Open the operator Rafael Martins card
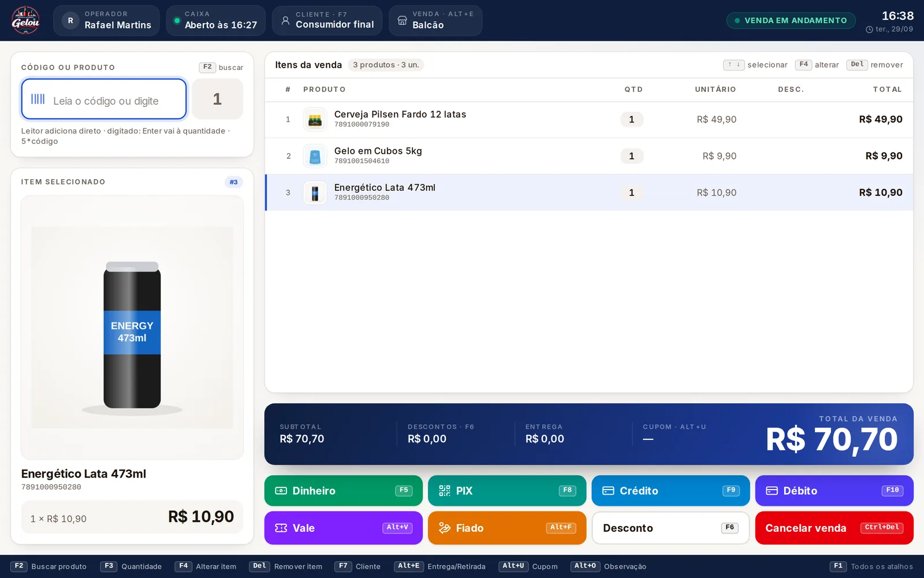 click(106, 20)
